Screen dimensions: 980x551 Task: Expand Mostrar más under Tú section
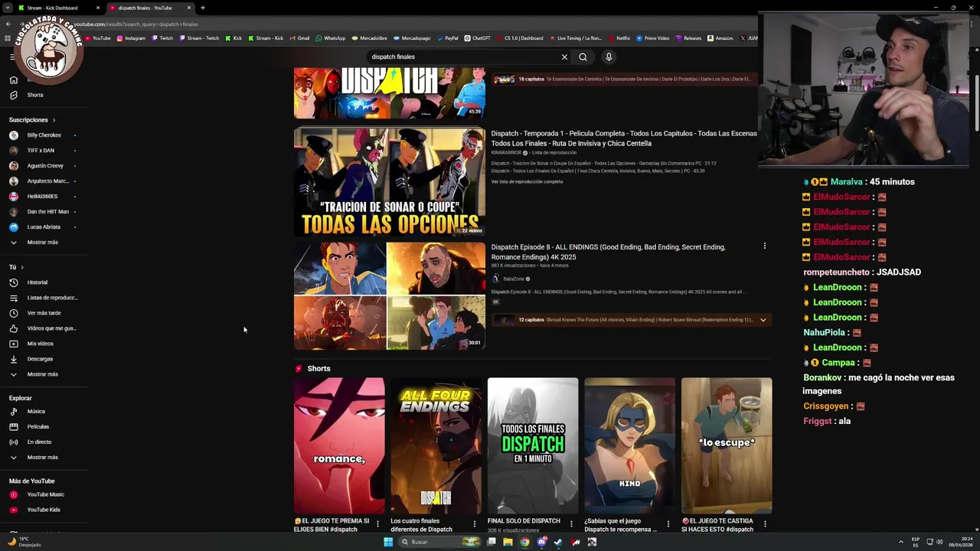[35, 374]
